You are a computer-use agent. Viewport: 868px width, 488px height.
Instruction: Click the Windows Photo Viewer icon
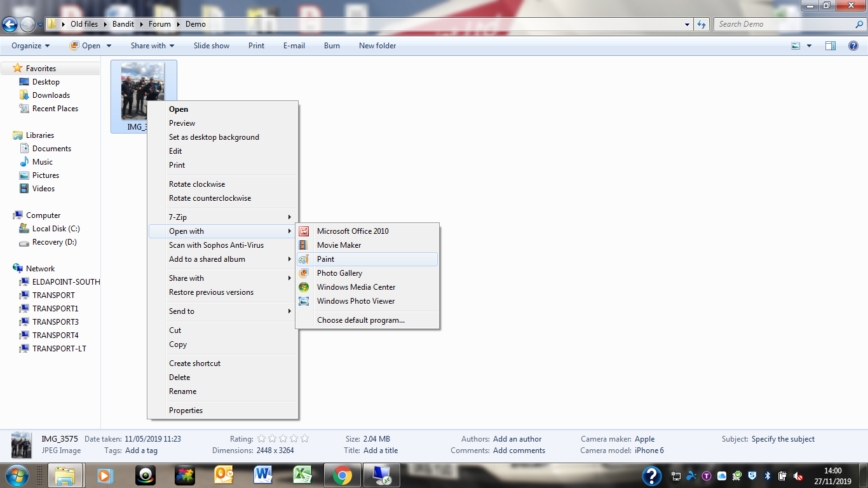tap(304, 301)
